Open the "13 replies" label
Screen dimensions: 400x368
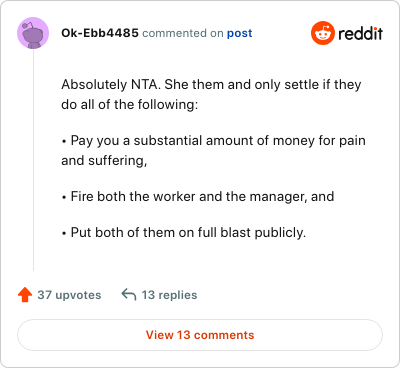pos(169,295)
